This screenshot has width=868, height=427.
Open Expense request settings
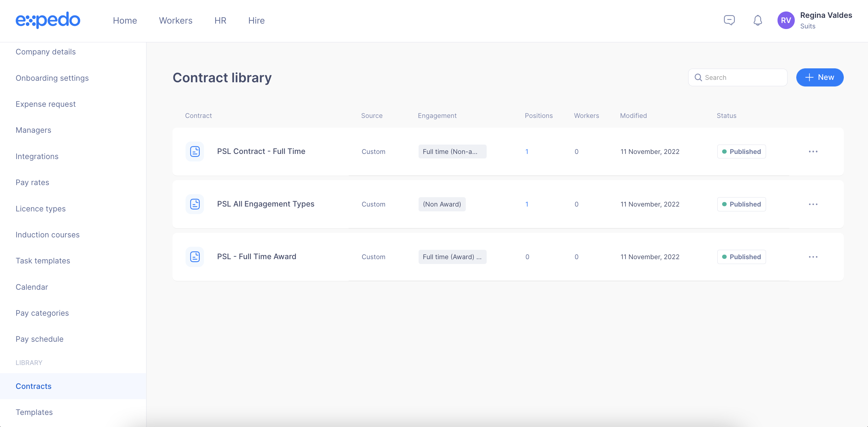coord(45,104)
